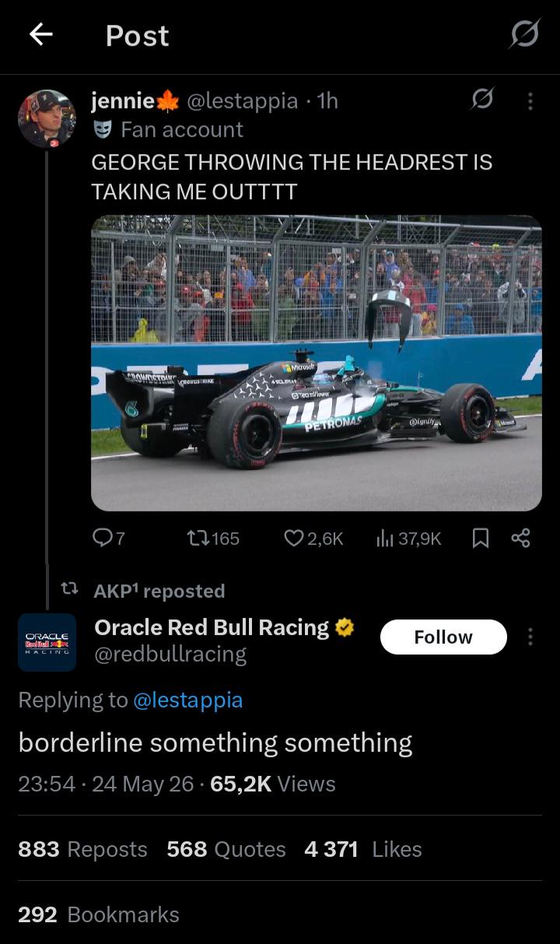Tap the Grok icon in the header
This screenshot has width=560, height=944.
pos(525,33)
